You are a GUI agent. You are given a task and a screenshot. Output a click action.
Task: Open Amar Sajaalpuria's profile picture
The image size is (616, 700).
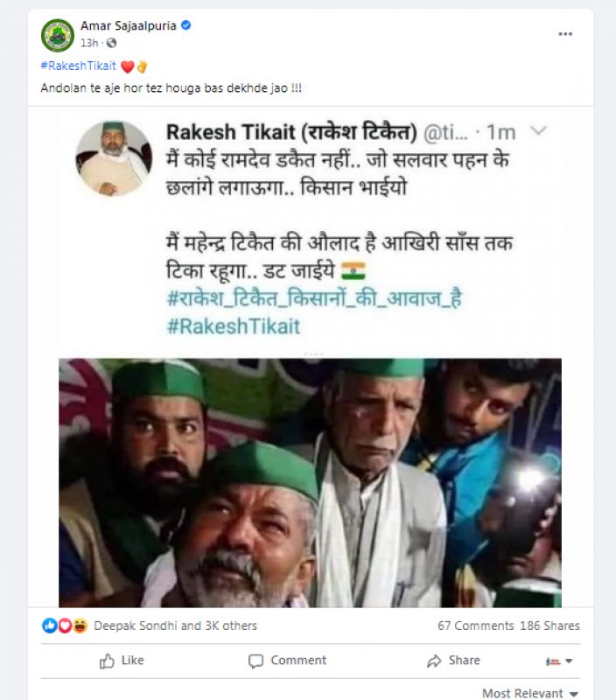[x=58, y=34]
